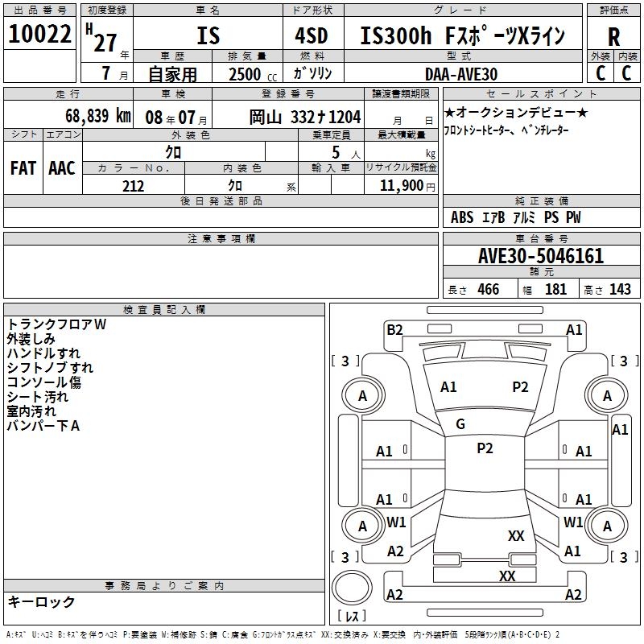Viewport: 644px width, 644px height.
Task: Select exterior grade C under 外装
Action: pos(601,73)
